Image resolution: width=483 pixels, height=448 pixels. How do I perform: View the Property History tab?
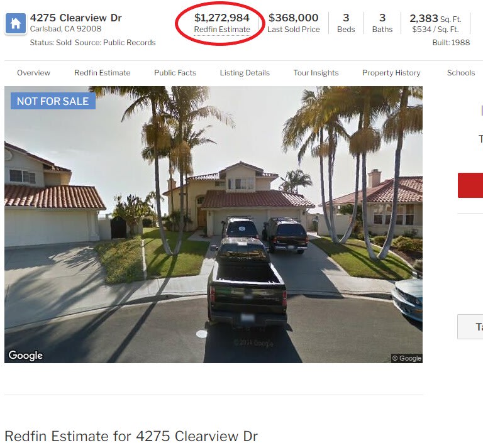point(391,73)
